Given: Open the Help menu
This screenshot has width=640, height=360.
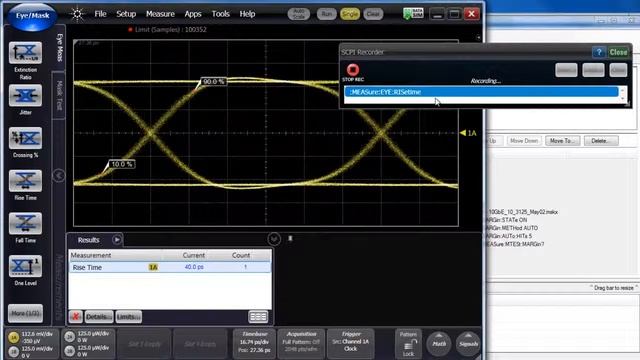Looking at the screenshot, I should point(247,14).
